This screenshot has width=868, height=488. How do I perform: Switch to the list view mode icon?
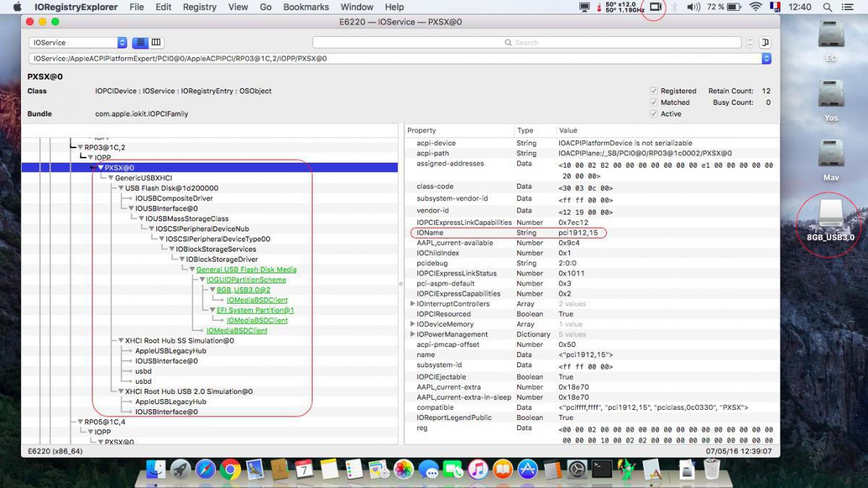[x=141, y=43]
